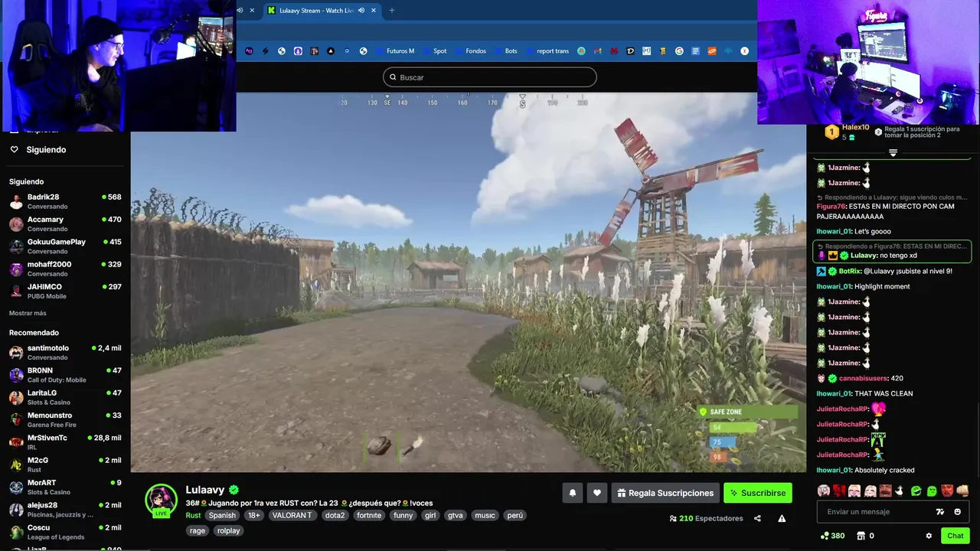Open the Siguiendo page in sidebar

pos(46,149)
